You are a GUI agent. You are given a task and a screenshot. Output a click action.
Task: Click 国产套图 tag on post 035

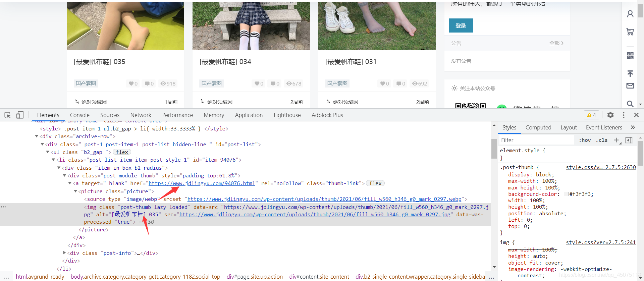point(86,83)
